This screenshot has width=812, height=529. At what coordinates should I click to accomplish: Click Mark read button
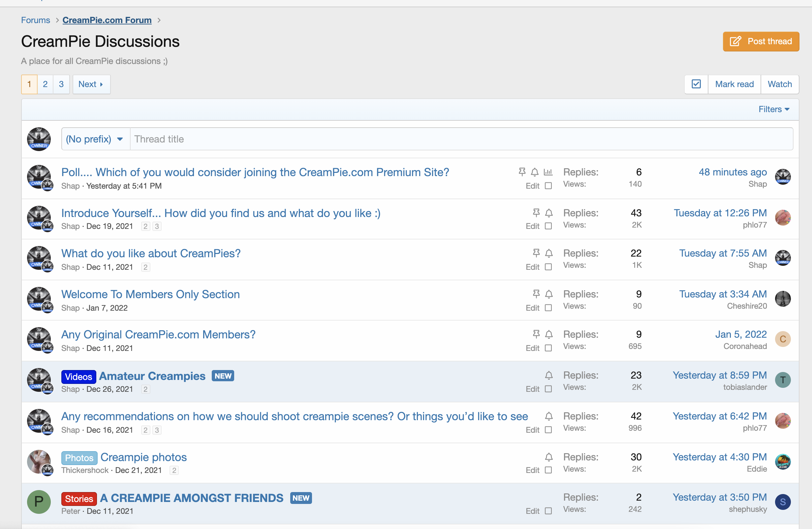pos(734,84)
